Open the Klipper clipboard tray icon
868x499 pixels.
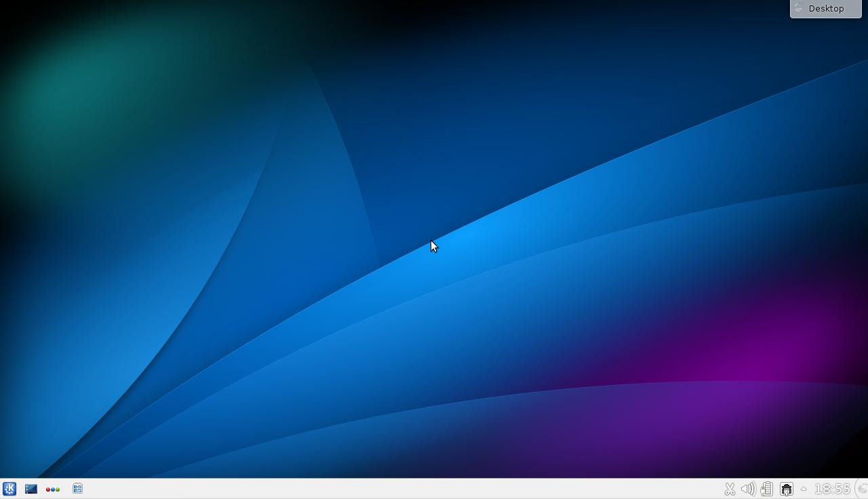(x=766, y=489)
